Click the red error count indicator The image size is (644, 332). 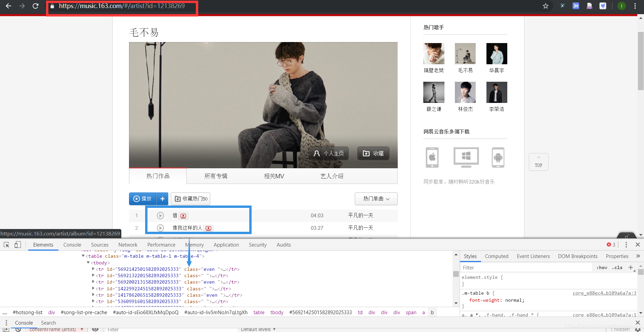(611, 245)
